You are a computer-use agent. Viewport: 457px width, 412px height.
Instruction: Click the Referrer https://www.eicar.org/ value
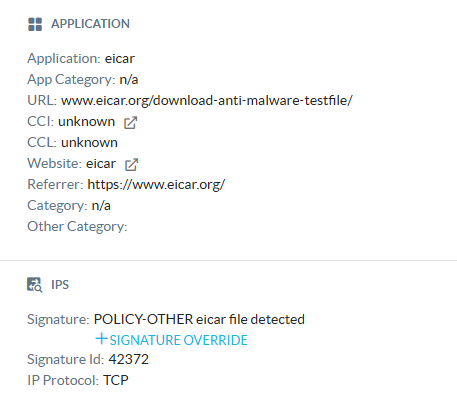(x=156, y=184)
